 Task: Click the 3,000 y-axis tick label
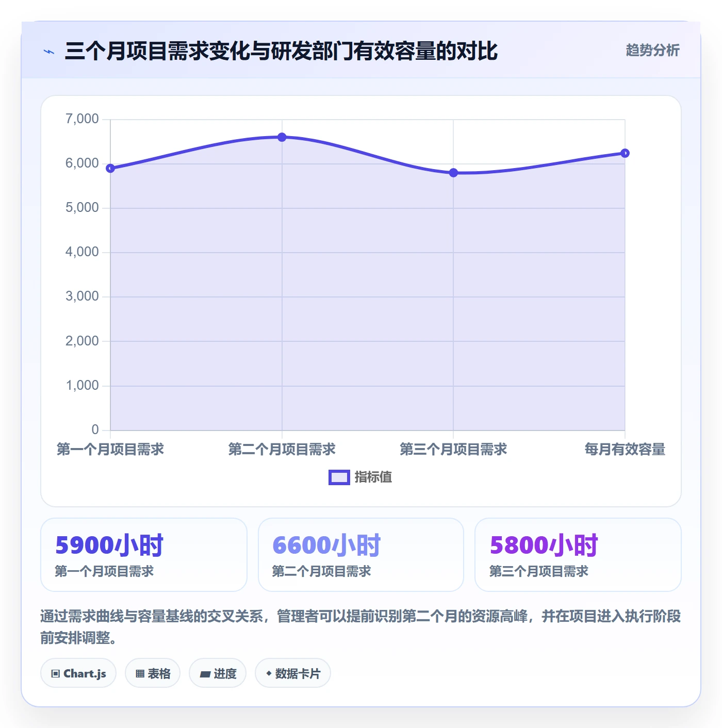coord(82,296)
